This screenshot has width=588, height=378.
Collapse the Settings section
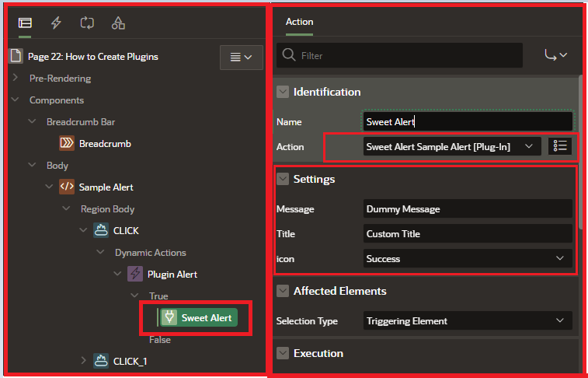[283, 179]
